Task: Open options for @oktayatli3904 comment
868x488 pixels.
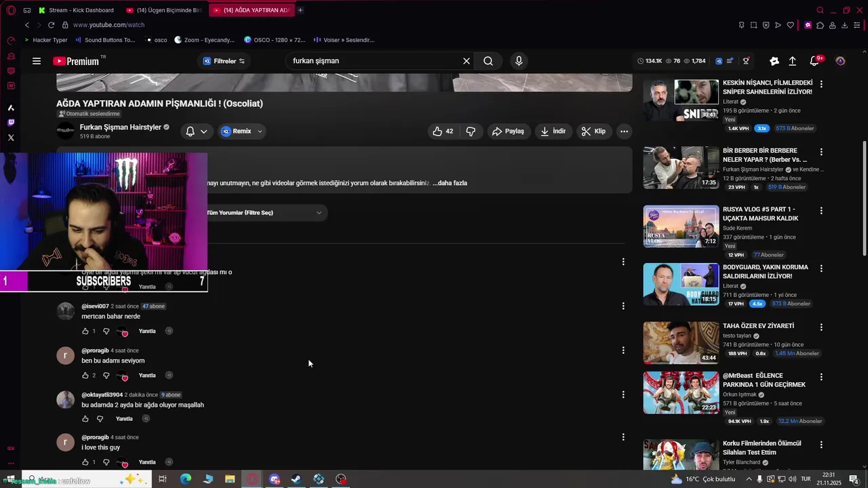Action: click(x=623, y=394)
